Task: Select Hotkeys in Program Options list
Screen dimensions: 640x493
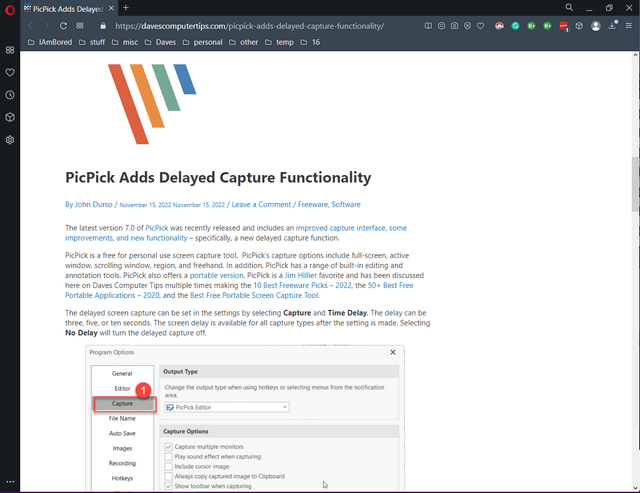Action: (x=122, y=478)
